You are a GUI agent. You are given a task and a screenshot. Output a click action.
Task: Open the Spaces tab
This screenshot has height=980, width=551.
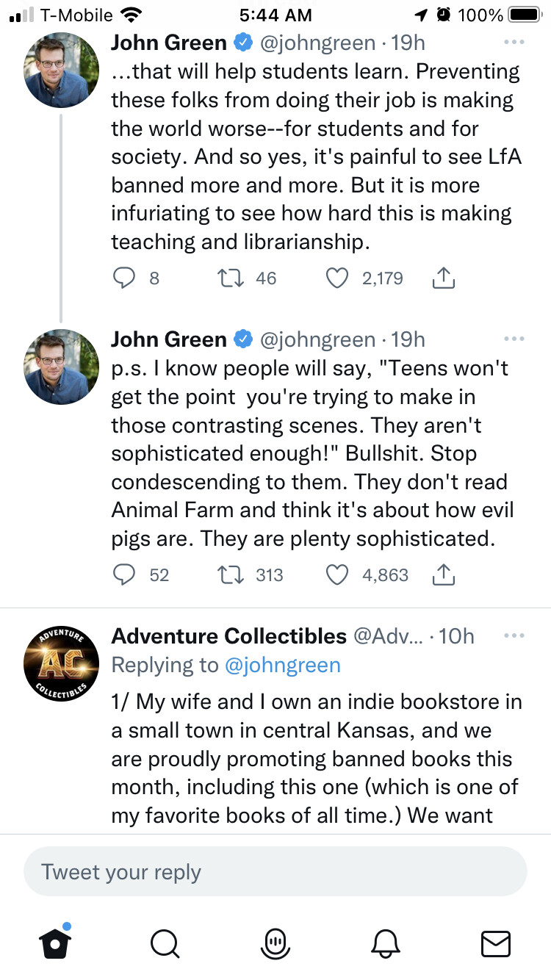pos(275,943)
